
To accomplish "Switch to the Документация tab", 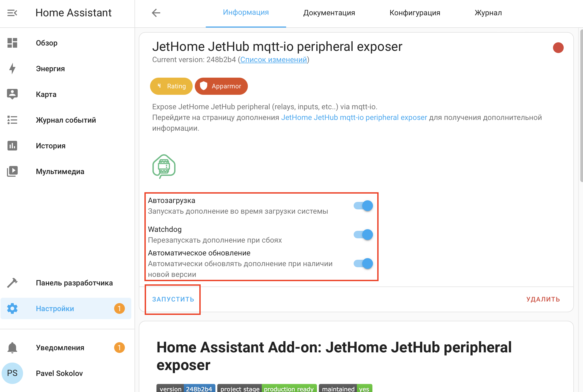I will click(x=329, y=13).
